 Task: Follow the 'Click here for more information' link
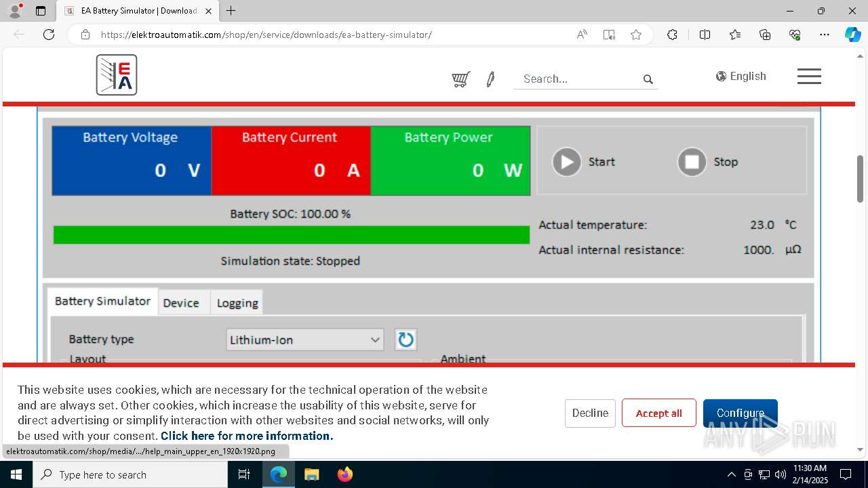247,436
